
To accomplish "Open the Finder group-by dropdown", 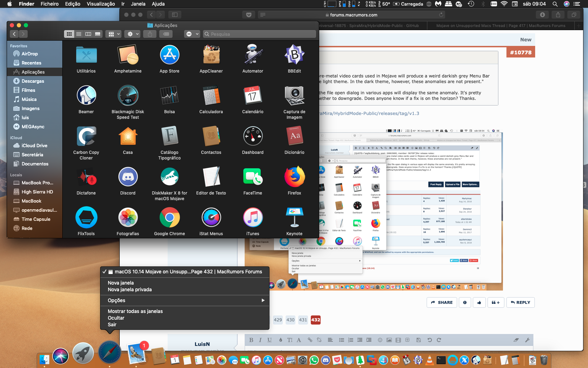I will coord(114,34).
